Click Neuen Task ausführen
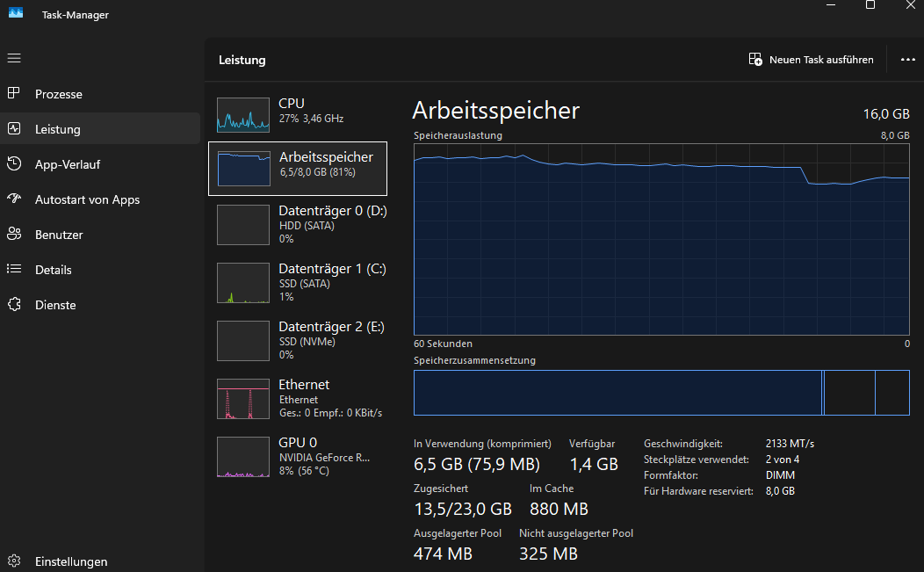924x572 pixels. pyautogui.click(x=812, y=60)
